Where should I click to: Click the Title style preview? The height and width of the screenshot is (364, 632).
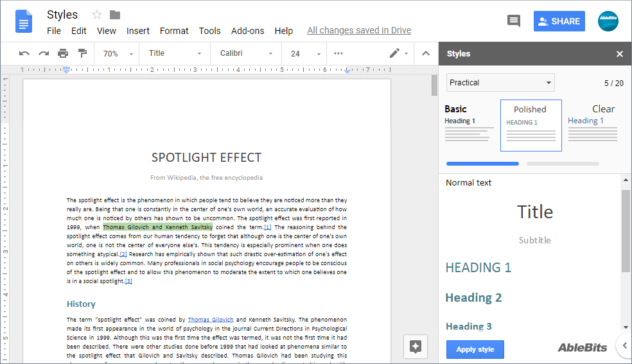click(535, 212)
